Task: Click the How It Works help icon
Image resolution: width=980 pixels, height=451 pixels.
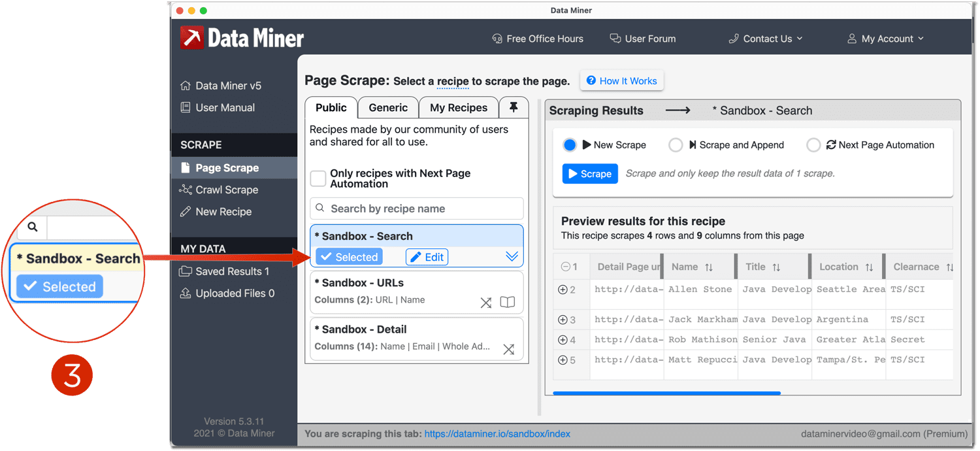Action: [x=591, y=80]
